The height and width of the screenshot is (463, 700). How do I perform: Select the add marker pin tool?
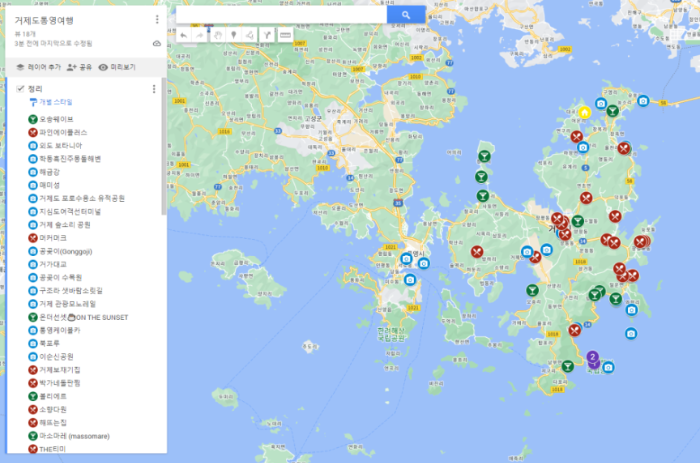pos(233,35)
